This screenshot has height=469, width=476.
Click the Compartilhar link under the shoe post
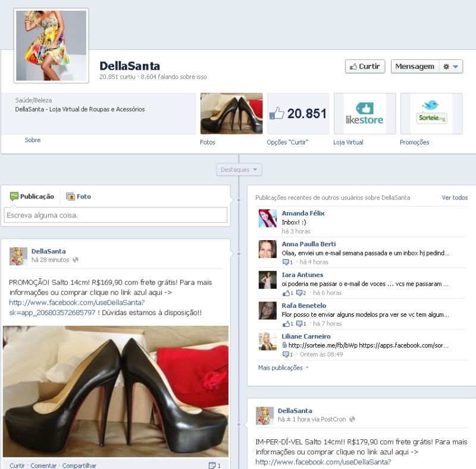pos(79,465)
